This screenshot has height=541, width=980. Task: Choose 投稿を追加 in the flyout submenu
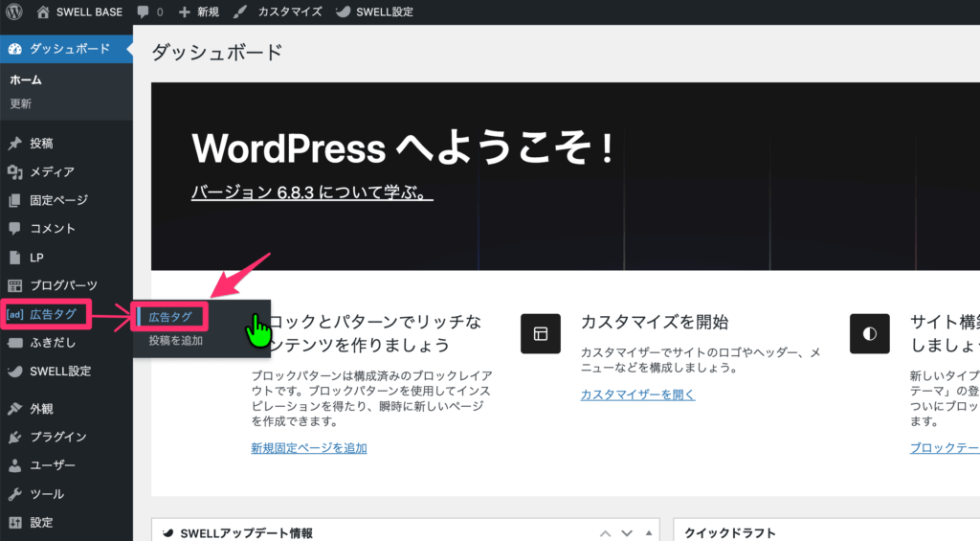pos(175,340)
